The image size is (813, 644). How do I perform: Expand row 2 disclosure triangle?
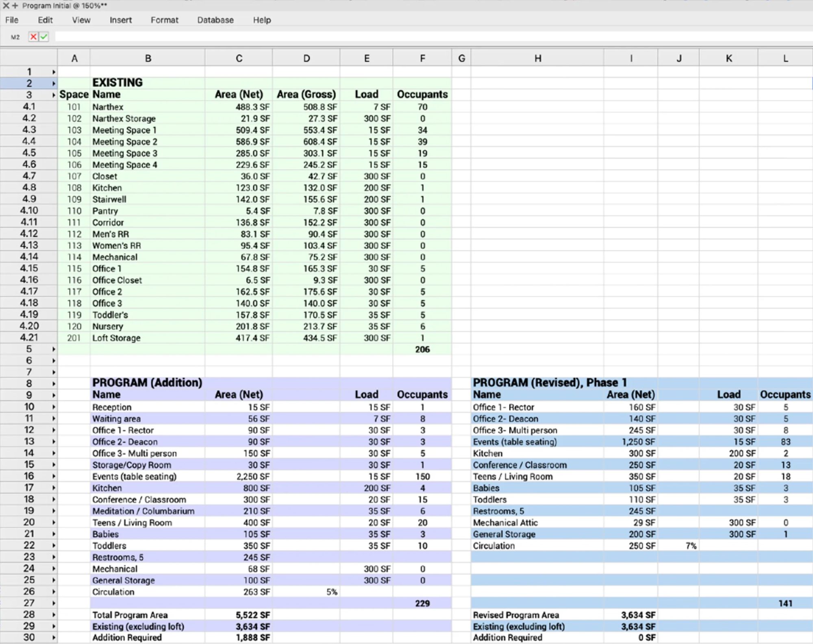[54, 84]
